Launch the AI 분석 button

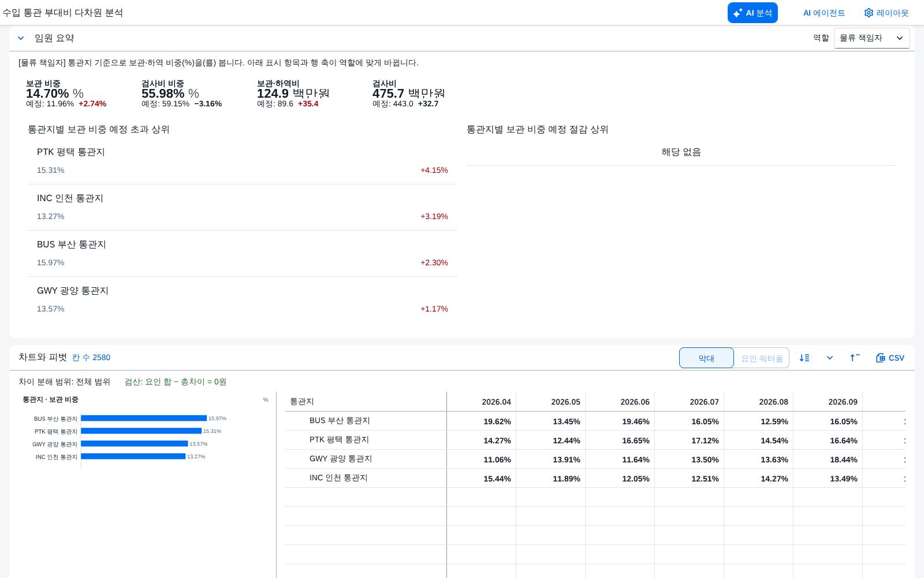[x=752, y=13]
